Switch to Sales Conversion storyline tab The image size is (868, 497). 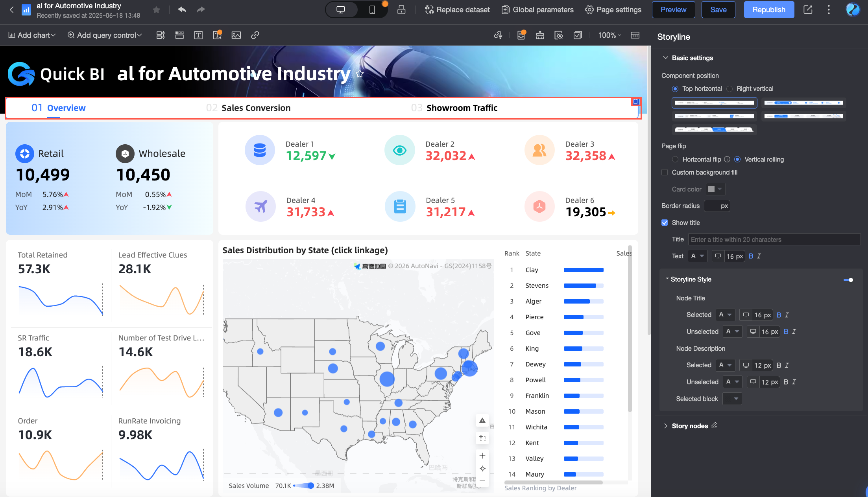pyautogui.click(x=256, y=108)
